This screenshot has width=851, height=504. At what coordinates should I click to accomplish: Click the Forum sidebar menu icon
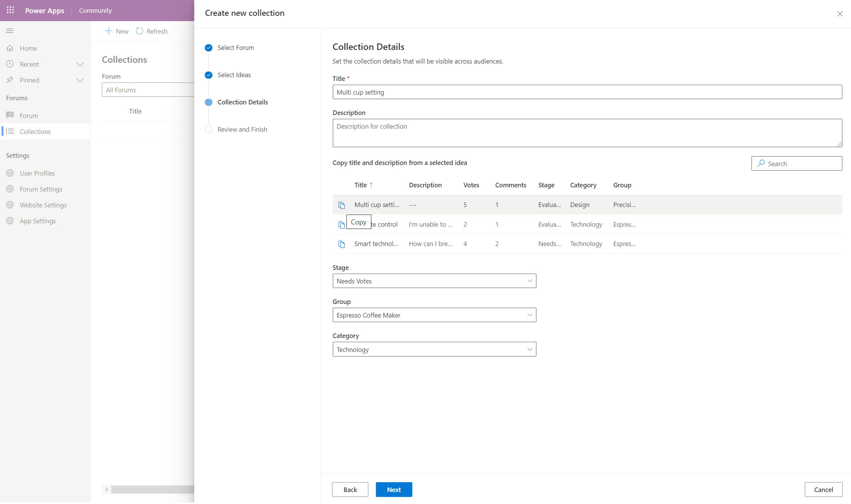[x=10, y=115]
